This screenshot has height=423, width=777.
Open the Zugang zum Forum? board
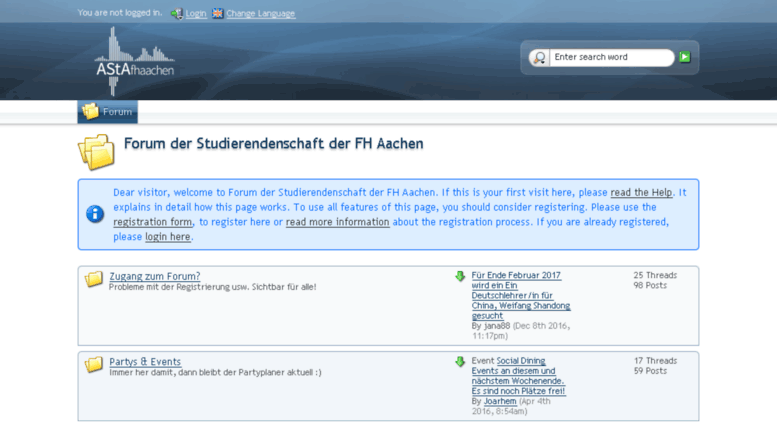click(x=155, y=276)
